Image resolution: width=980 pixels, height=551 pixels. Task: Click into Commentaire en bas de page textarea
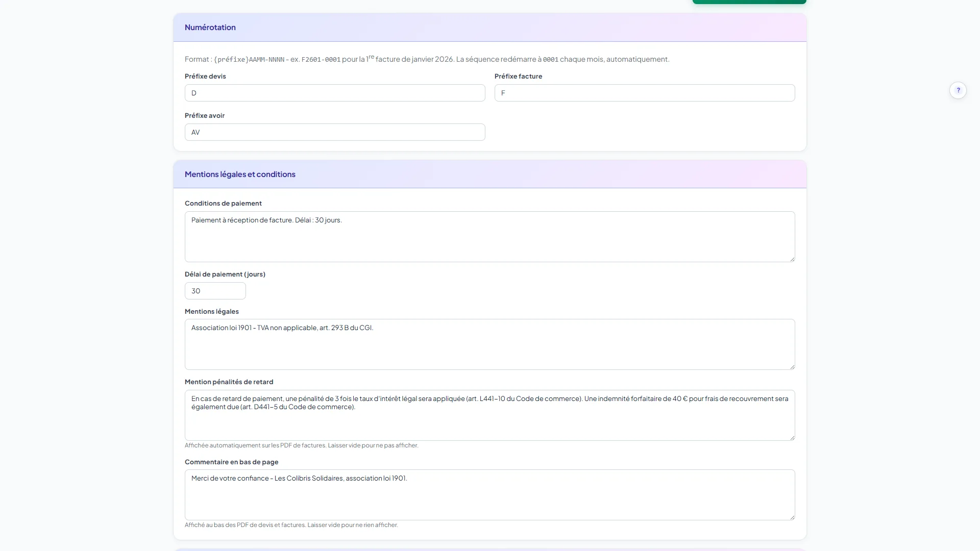(x=490, y=495)
